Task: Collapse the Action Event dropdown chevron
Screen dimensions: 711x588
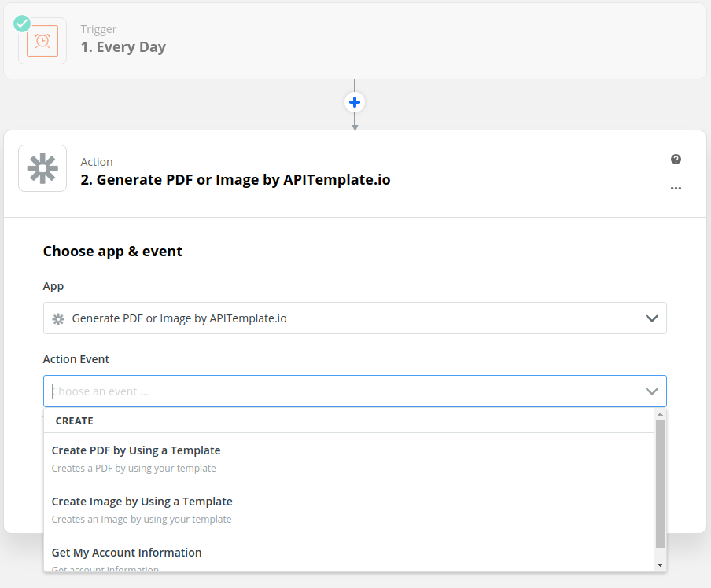Action: pos(651,391)
